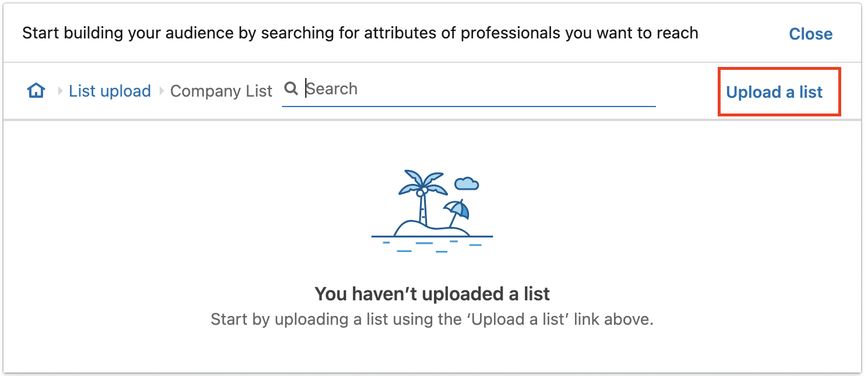Click the magnifying glass search icon
The image size is (868, 376).
tap(291, 88)
